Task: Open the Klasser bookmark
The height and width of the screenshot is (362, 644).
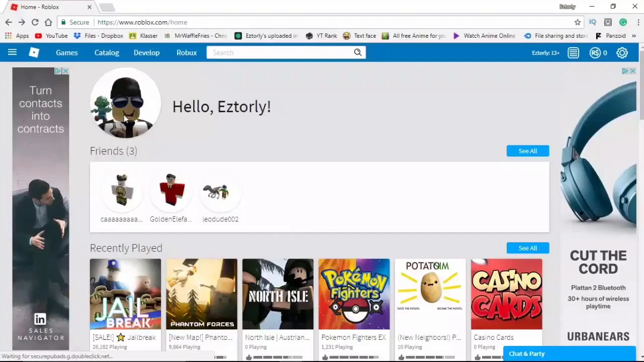Action: click(x=143, y=36)
